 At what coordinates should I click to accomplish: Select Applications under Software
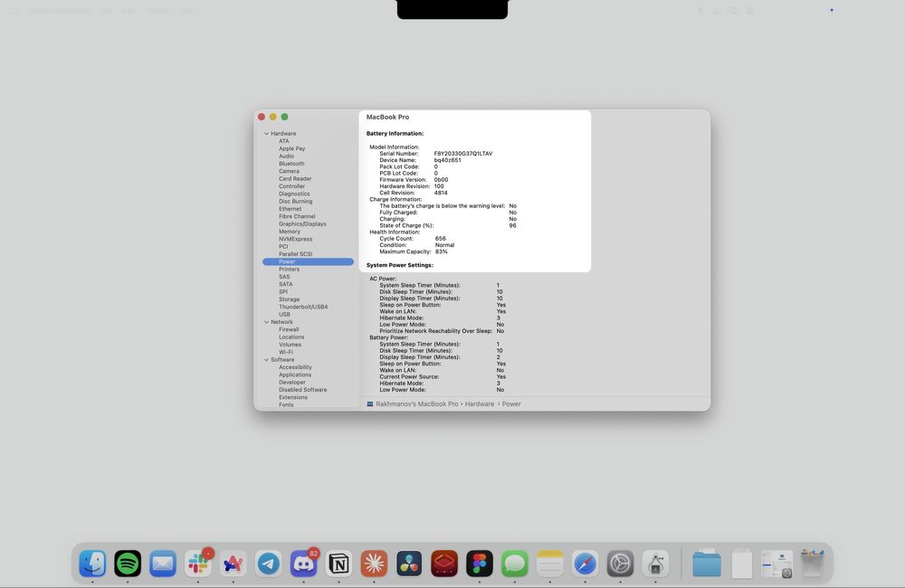295,375
